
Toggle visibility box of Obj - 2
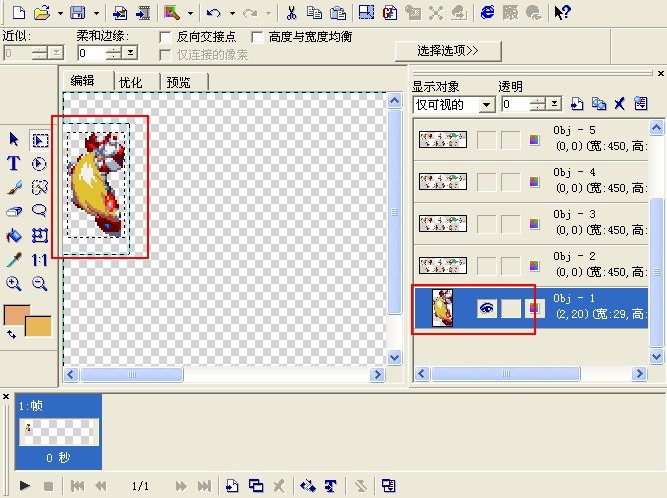coord(487,266)
